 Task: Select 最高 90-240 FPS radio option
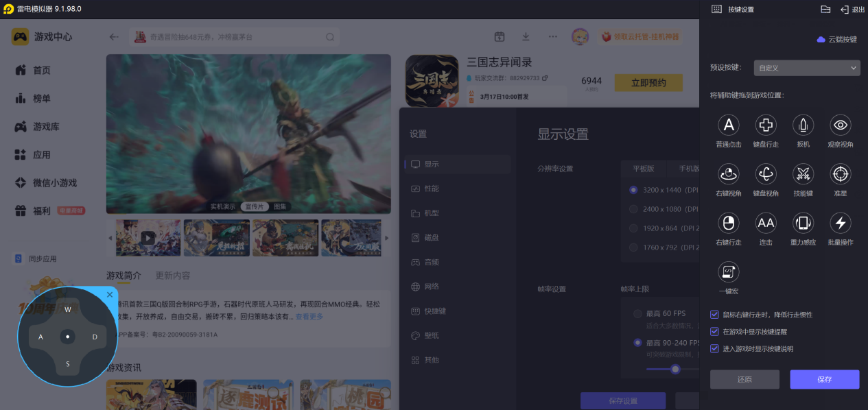(638, 342)
